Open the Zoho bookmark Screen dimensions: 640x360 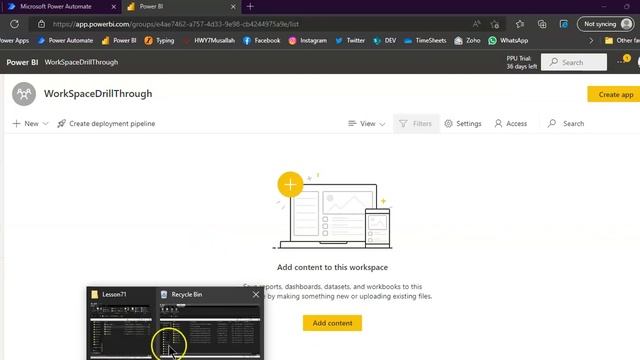[467, 40]
